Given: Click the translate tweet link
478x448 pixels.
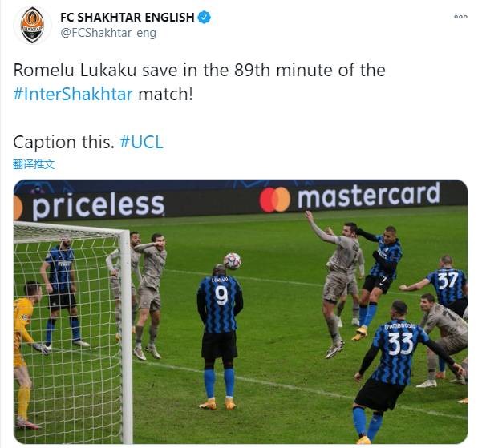Looking at the screenshot, I should point(34,164).
